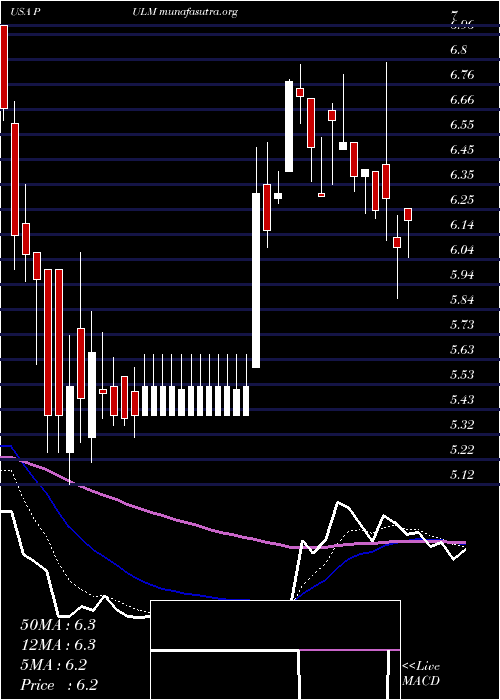Select the 6.14 price axis label

tap(462, 225)
